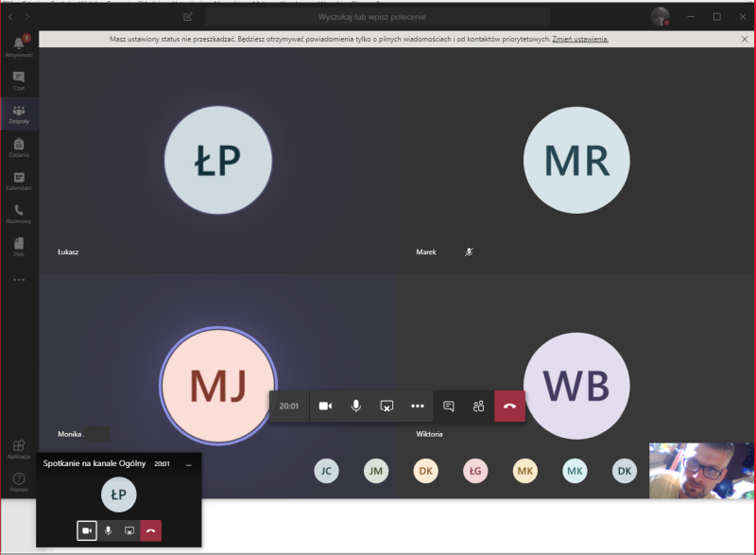Click the search box Wyszukaj lub wpisz polecenie
This screenshot has width=756, height=555.
(377, 17)
